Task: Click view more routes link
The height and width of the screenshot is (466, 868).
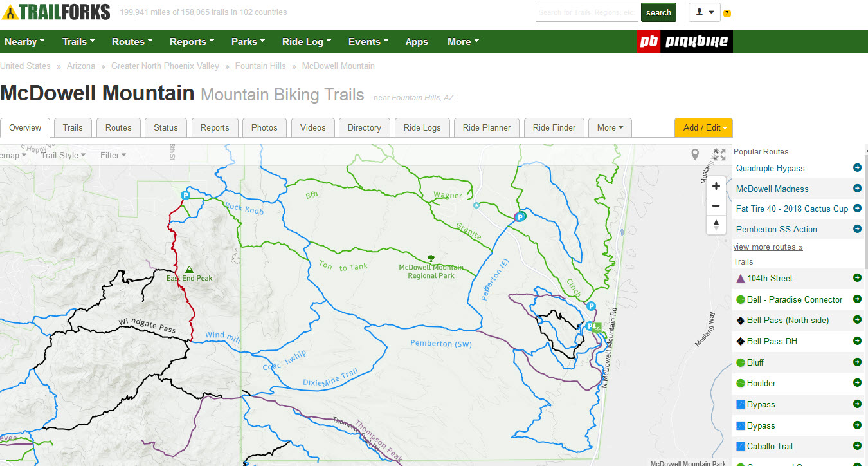Action: pos(768,247)
